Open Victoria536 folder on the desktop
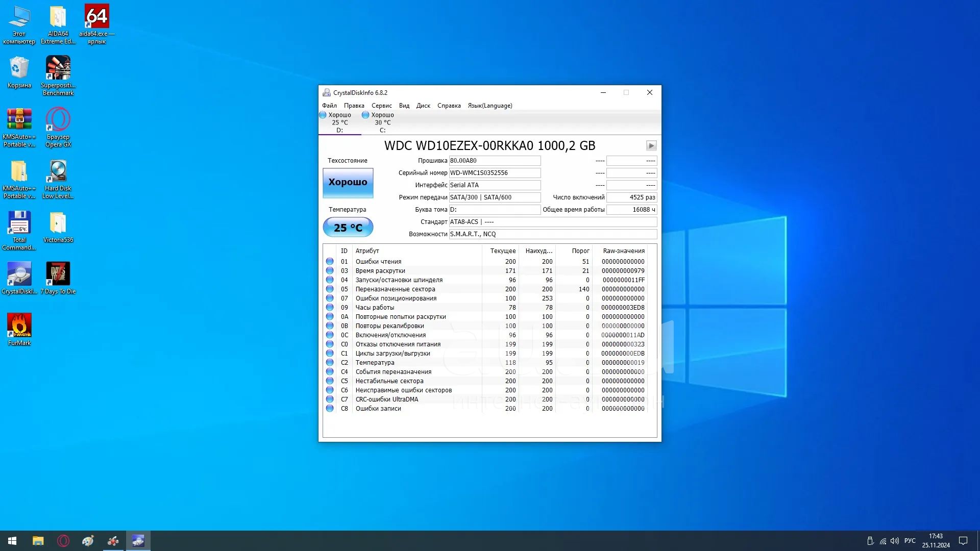Viewport: 980px width, 551px height. (x=58, y=223)
